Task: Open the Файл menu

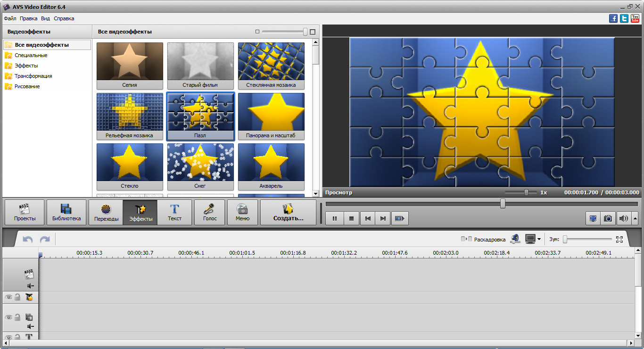Action: pyautogui.click(x=10, y=18)
